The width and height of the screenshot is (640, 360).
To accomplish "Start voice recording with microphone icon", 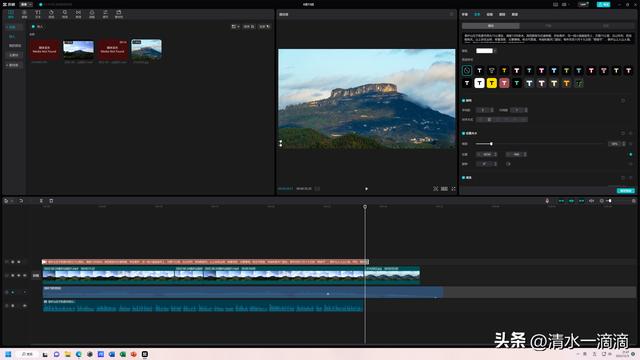I will (547, 201).
